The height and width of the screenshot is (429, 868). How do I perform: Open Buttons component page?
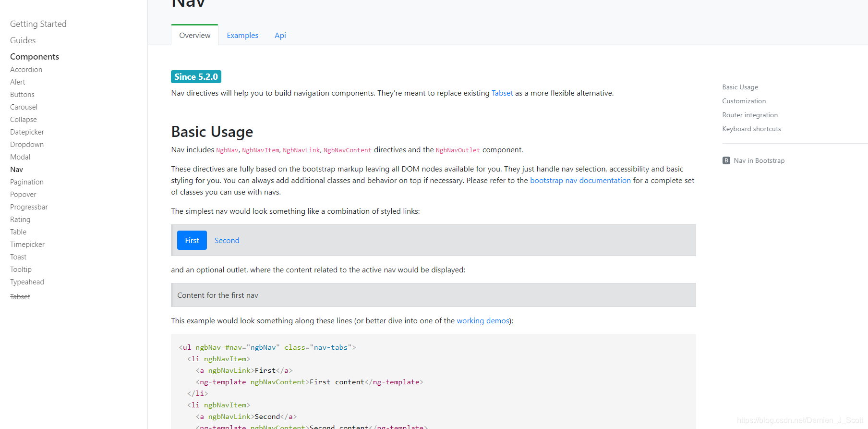coord(22,95)
